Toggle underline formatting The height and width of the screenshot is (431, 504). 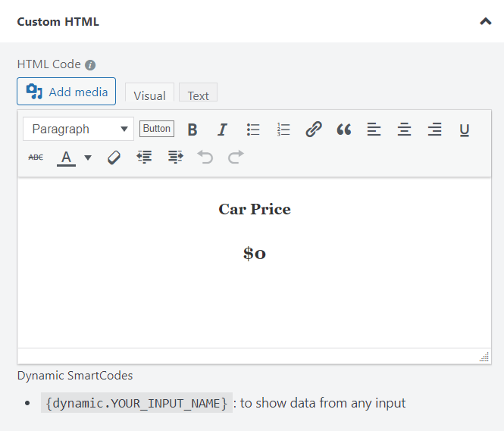click(x=465, y=130)
